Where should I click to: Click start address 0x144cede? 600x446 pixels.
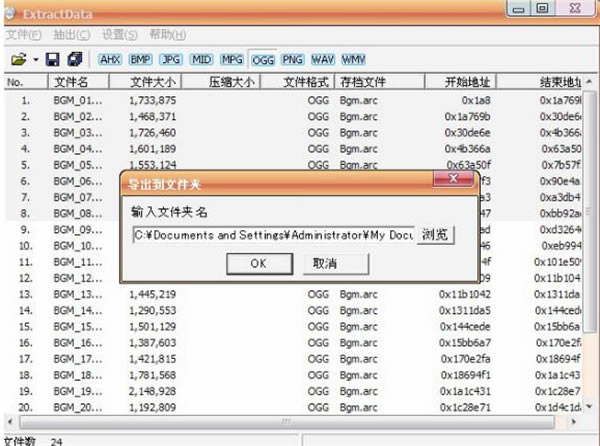(465, 327)
